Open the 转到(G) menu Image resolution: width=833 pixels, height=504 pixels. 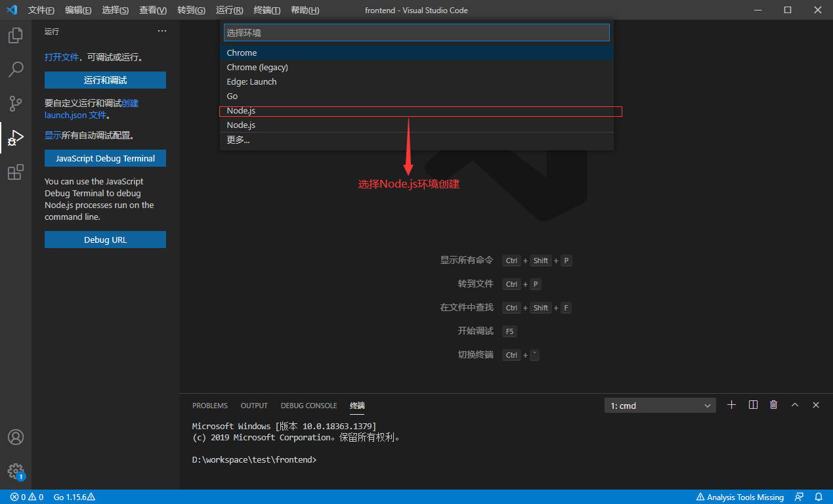point(191,10)
